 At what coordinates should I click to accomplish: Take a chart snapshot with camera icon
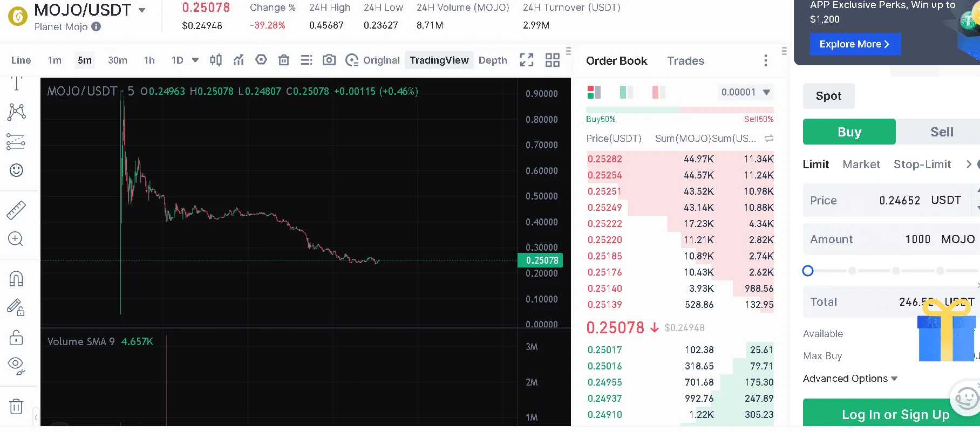coord(329,60)
